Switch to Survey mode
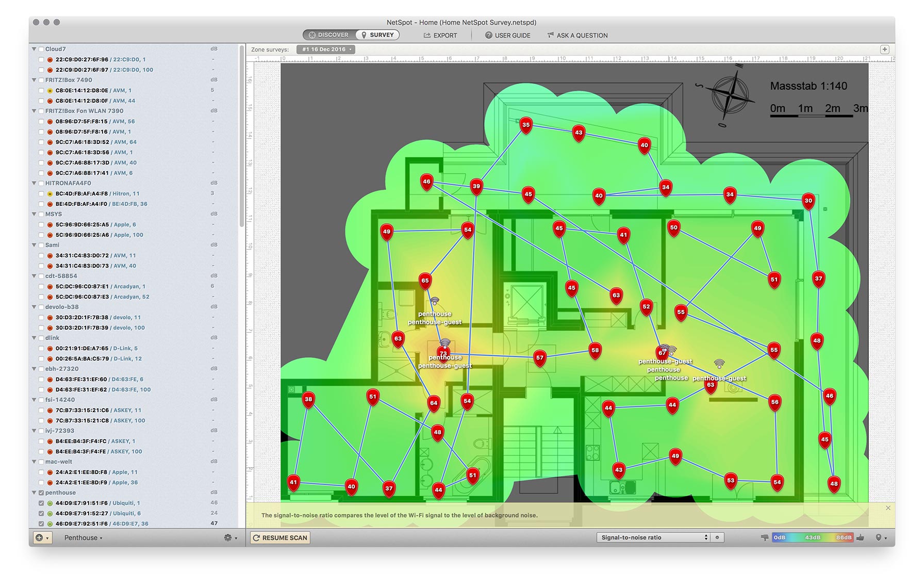Viewport: 924px width, 588px height. click(378, 35)
